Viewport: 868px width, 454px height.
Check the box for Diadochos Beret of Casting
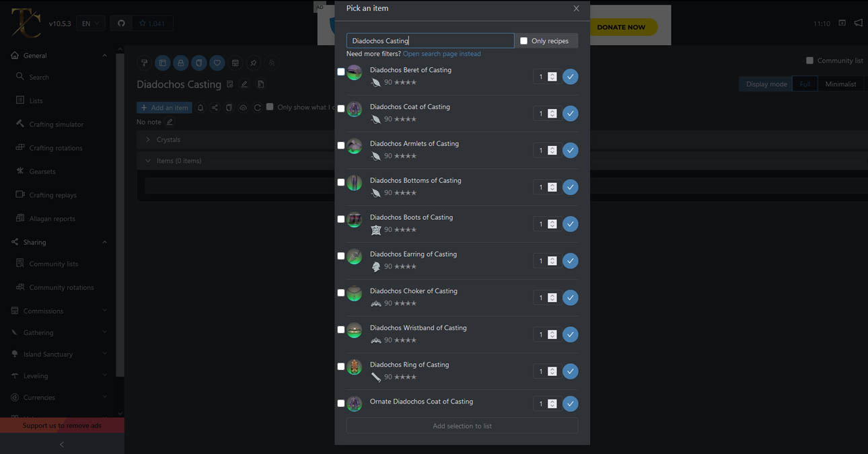pos(340,72)
